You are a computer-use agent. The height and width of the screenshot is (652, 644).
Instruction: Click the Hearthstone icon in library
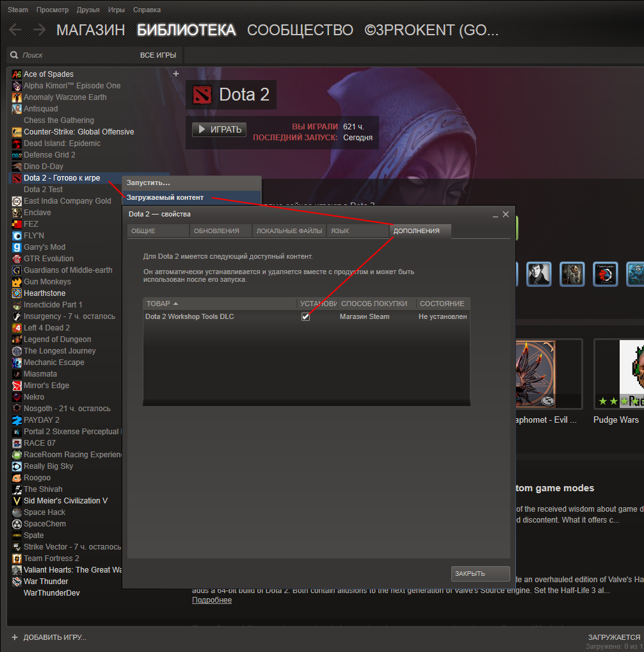[17, 293]
